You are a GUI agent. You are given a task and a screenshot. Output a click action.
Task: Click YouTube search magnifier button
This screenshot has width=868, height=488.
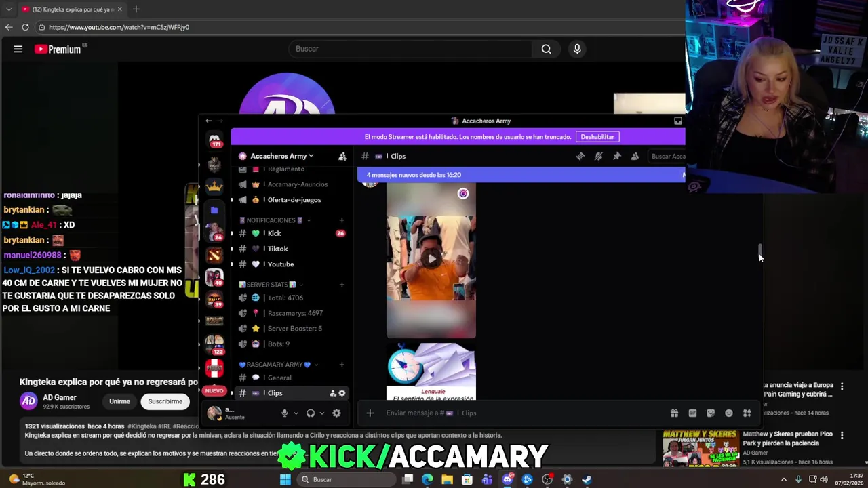(546, 49)
